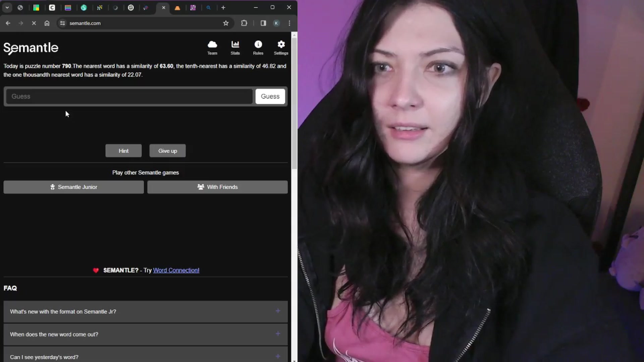Open With Friends game mode

click(x=217, y=187)
